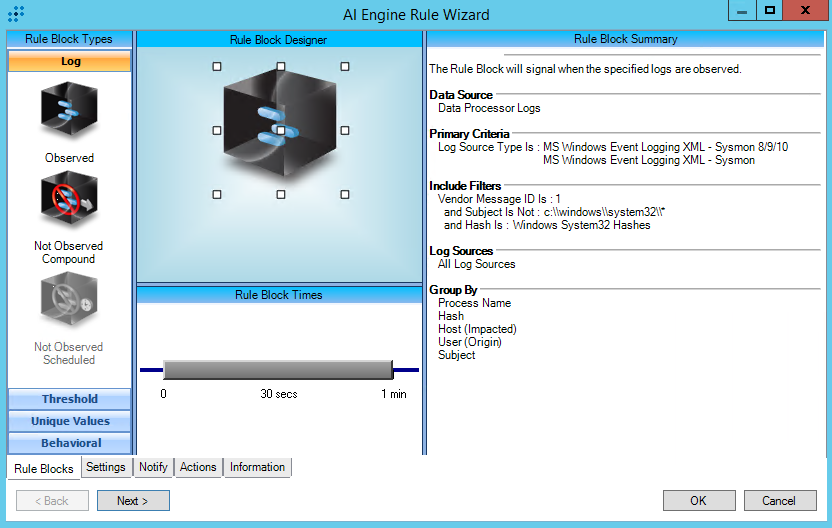Click the app logo icon in the title bar
The height and width of the screenshot is (528, 832).
tap(16, 14)
